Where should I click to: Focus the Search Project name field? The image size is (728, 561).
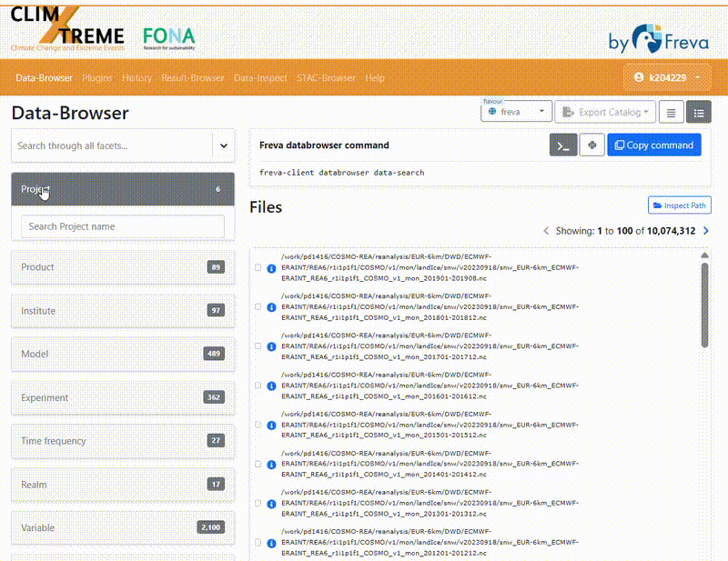pos(123,226)
